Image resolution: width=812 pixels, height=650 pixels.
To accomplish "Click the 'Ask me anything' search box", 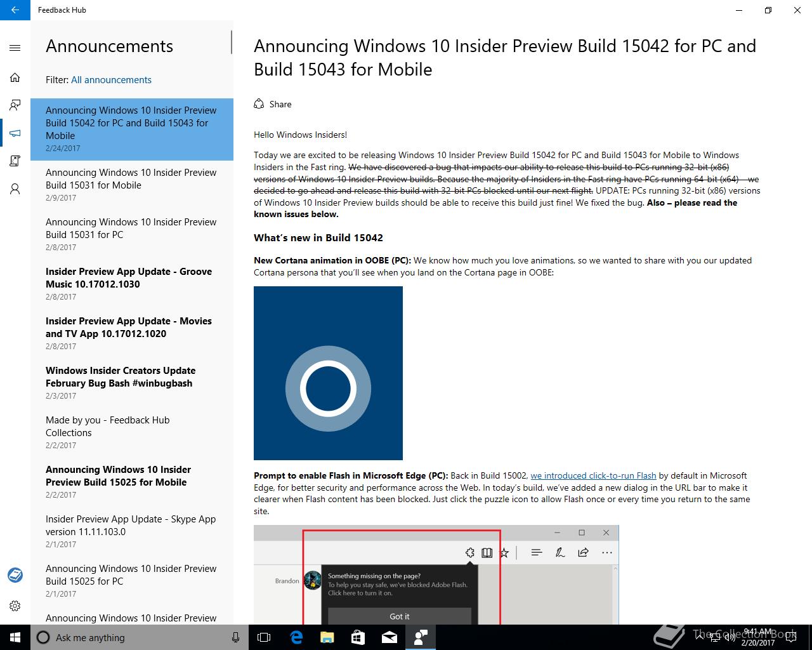I will coord(138,637).
